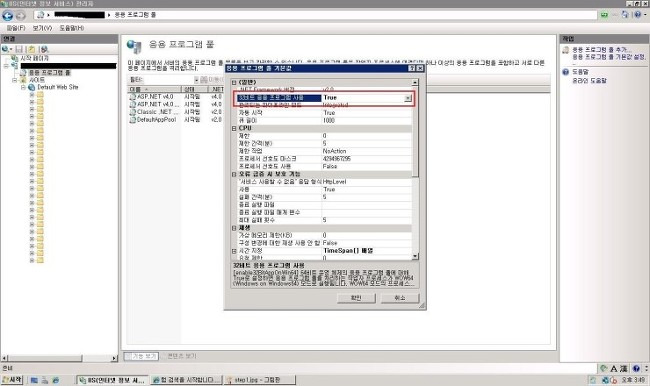Screen dimensions: 650x386
Task: Click the DefaultAppPool row icon
Action: 133,119
